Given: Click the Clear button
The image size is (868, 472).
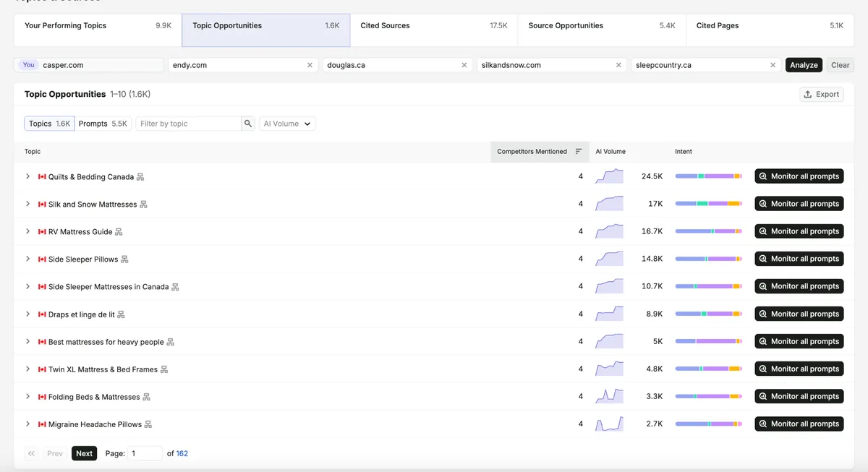Looking at the screenshot, I should pyautogui.click(x=840, y=65).
